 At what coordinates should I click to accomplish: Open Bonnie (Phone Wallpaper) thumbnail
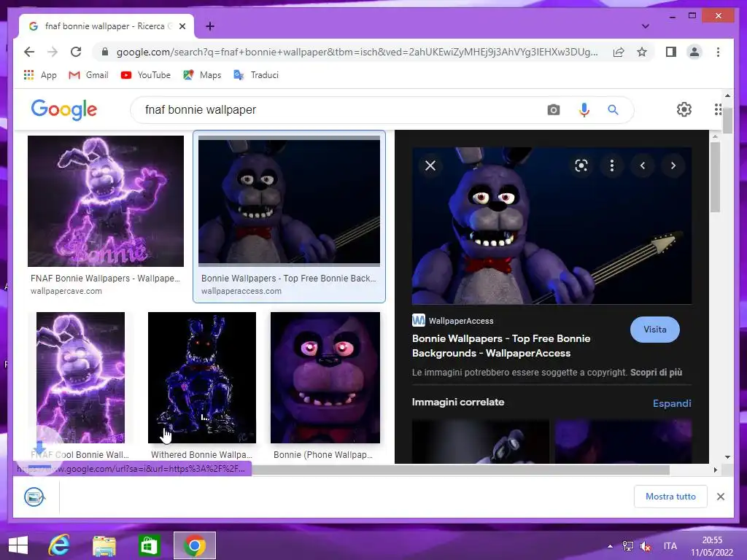[x=325, y=378]
